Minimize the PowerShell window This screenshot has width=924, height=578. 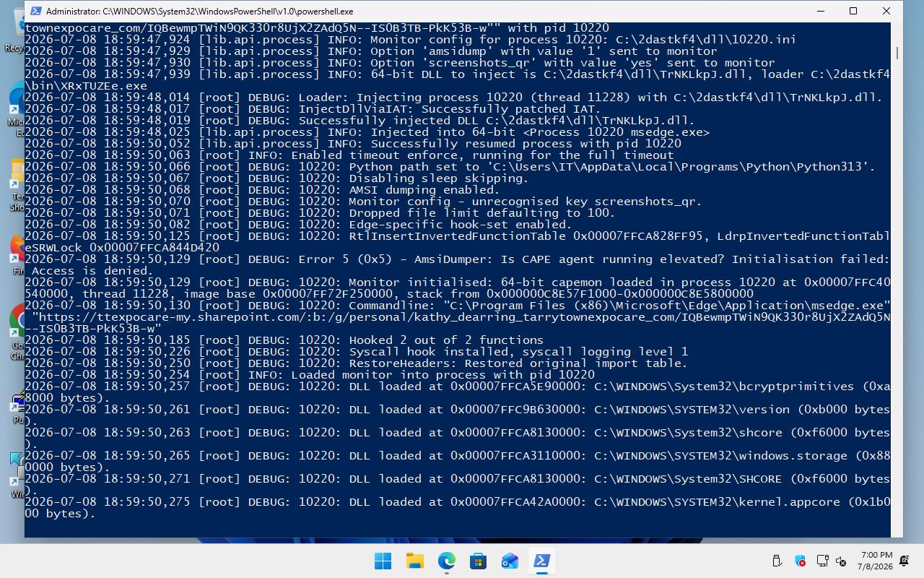click(x=821, y=11)
